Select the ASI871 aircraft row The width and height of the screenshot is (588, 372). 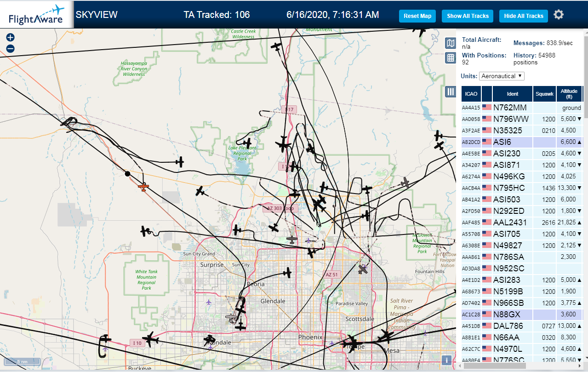pos(522,165)
